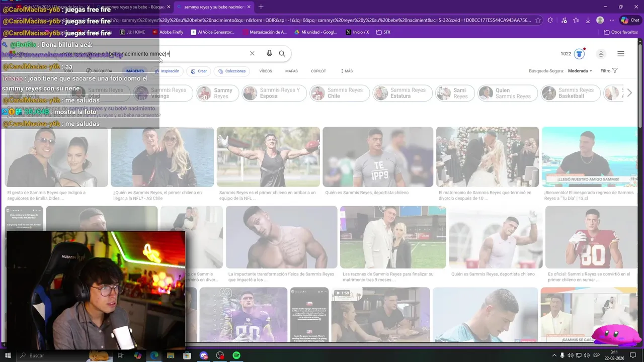This screenshot has height=362, width=644.
Task: Open Microsoft Store taskbar icon
Action: pos(187,355)
